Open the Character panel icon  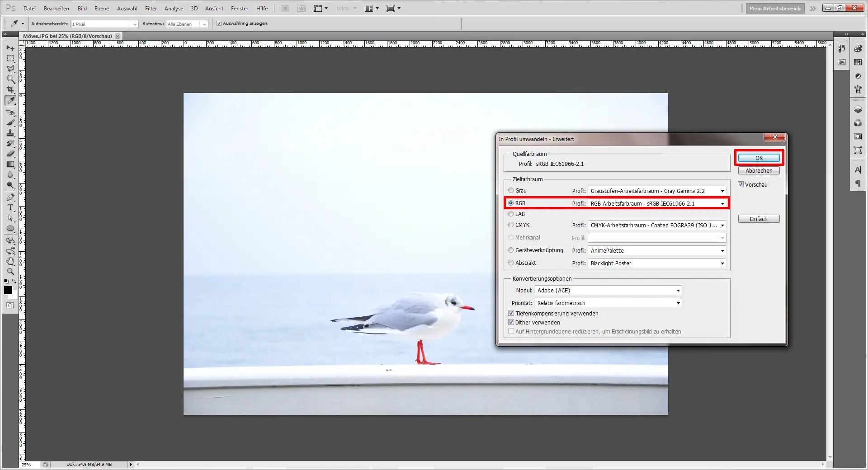858,170
